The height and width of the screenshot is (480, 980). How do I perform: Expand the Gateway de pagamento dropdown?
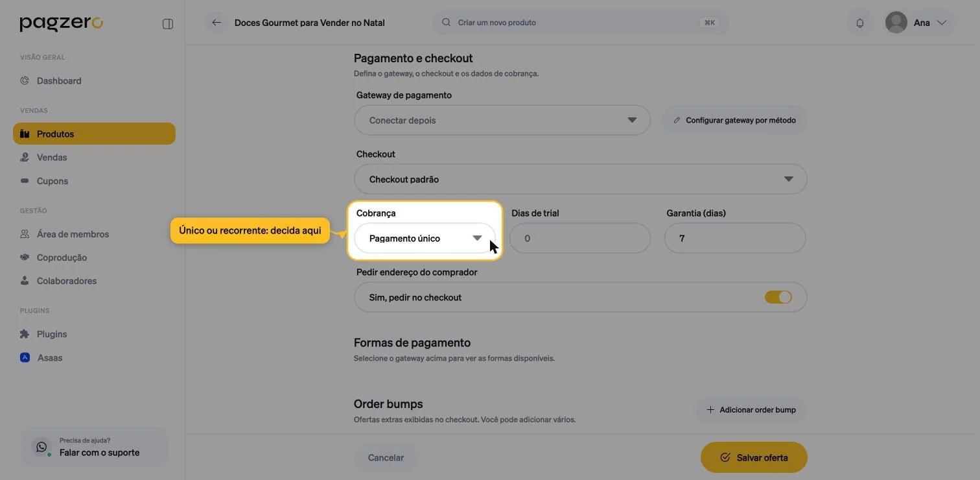(x=502, y=120)
